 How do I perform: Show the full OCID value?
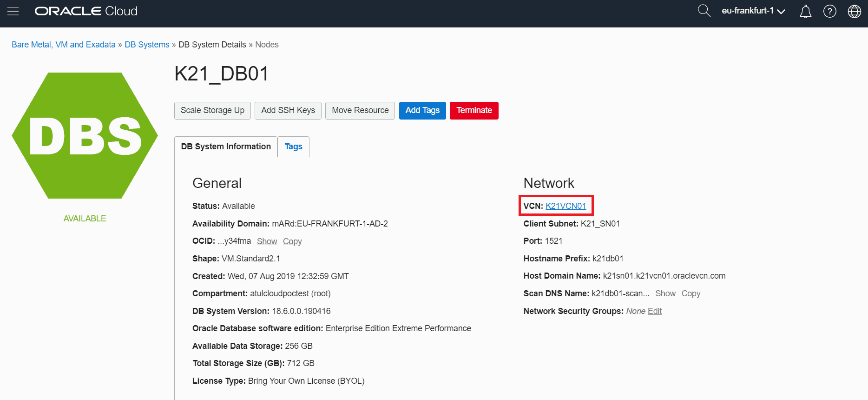coord(267,241)
